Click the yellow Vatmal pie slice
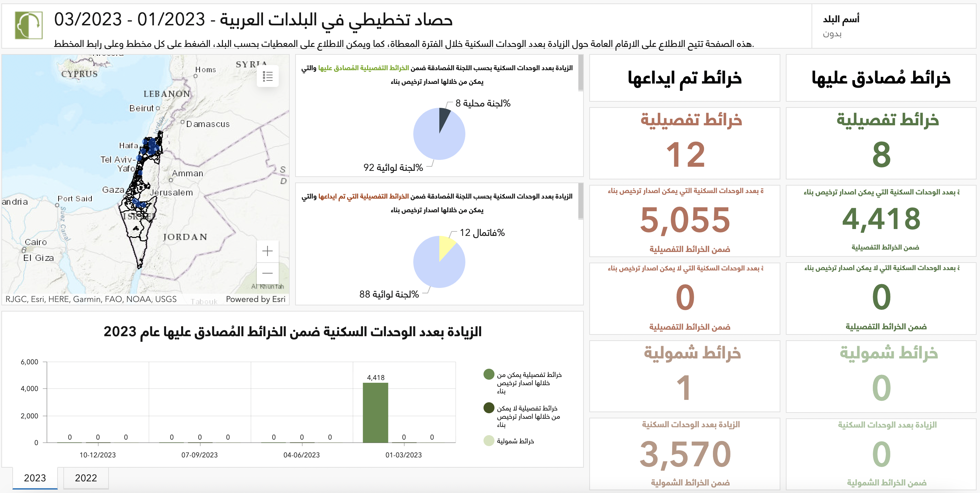 coord(445,245)
